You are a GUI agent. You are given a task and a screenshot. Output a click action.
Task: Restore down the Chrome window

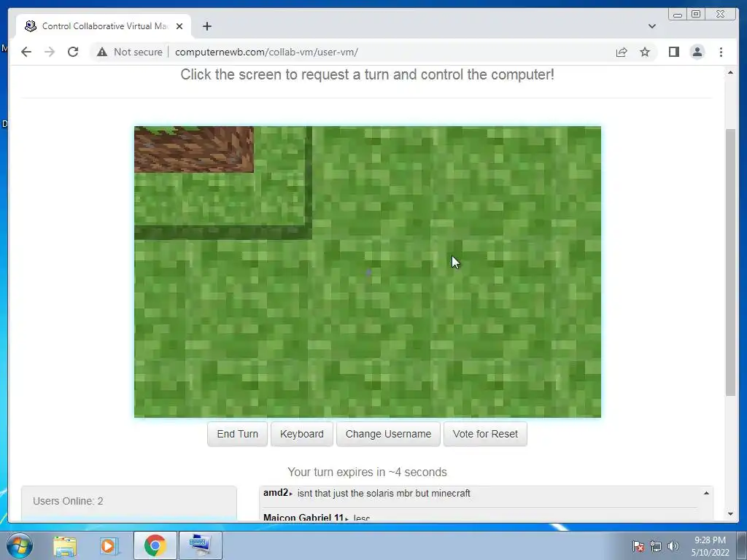(695, 15)
